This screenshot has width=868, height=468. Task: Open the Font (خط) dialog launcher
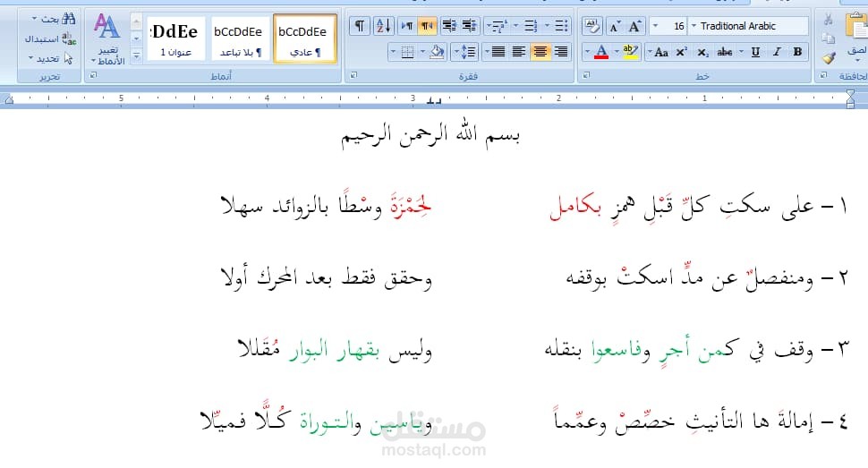point(586,75)
